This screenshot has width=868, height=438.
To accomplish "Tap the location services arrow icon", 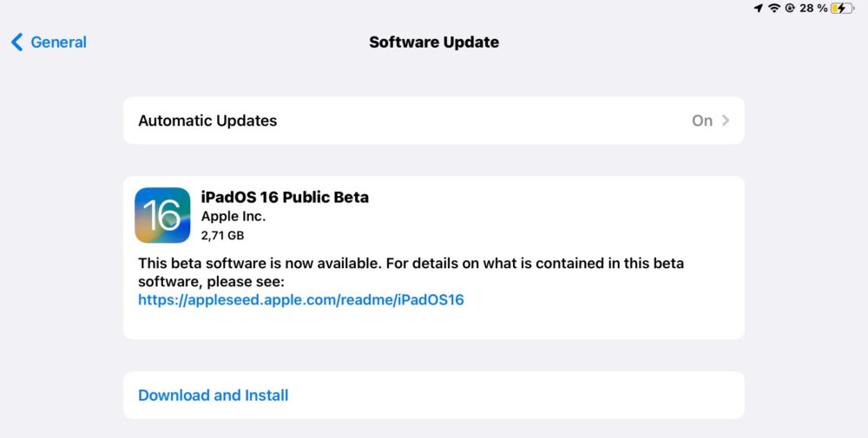I will point(759,8).
